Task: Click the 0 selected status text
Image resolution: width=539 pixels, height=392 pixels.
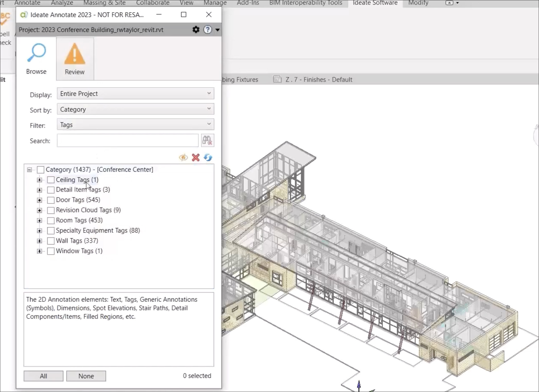Action: [197, 376]
